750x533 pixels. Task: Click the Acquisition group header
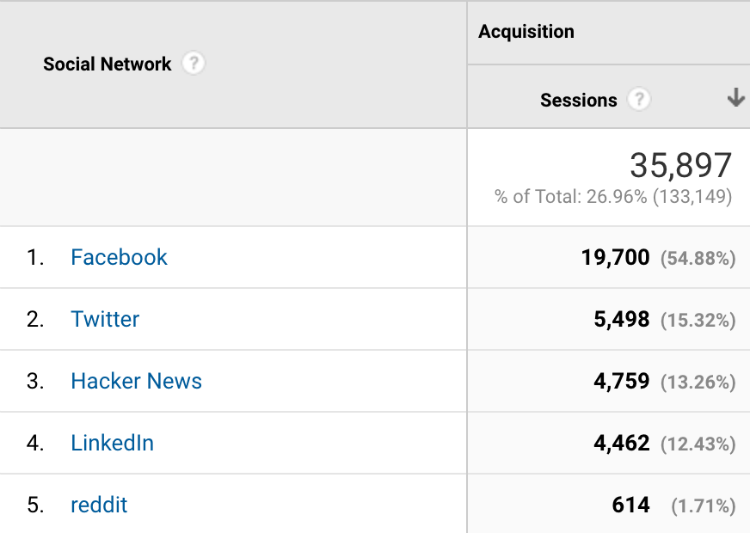[526, 32]
